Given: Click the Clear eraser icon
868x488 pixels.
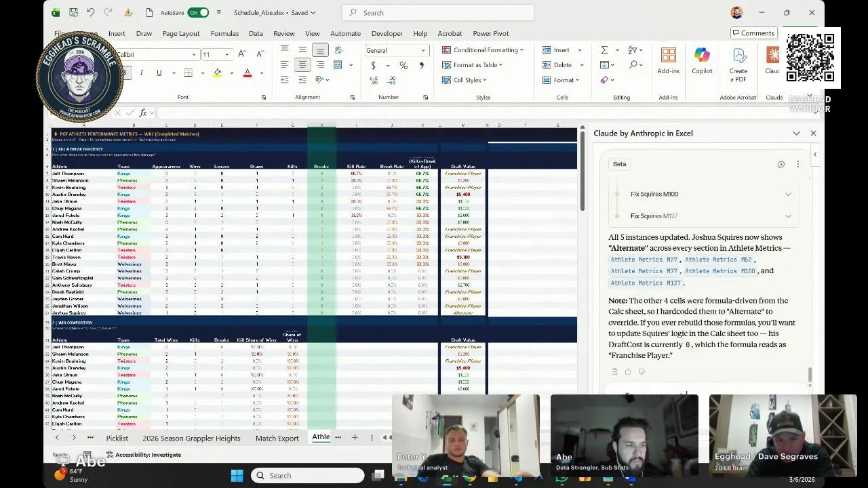Looking at the screenshot, I should pos(604,80).
